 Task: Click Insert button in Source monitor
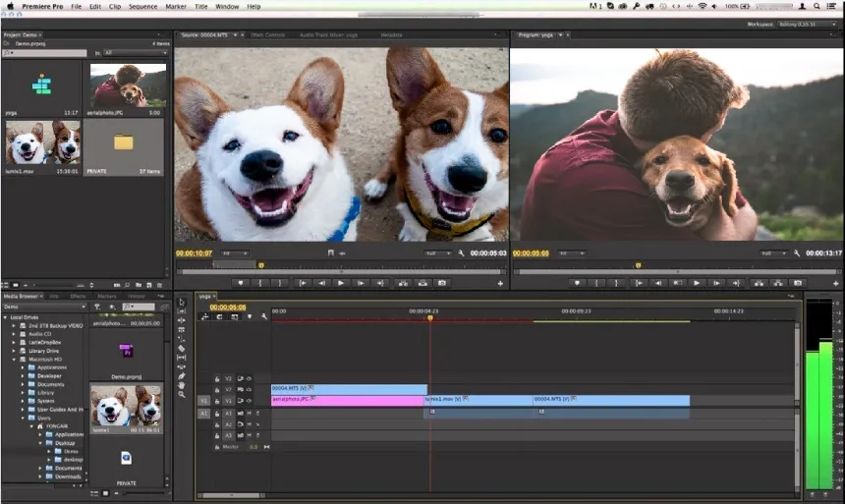(x=403, y=283)
